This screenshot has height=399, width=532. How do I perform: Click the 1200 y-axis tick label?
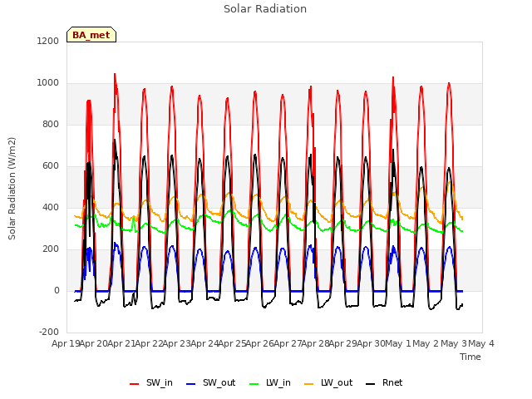point(48,41)
